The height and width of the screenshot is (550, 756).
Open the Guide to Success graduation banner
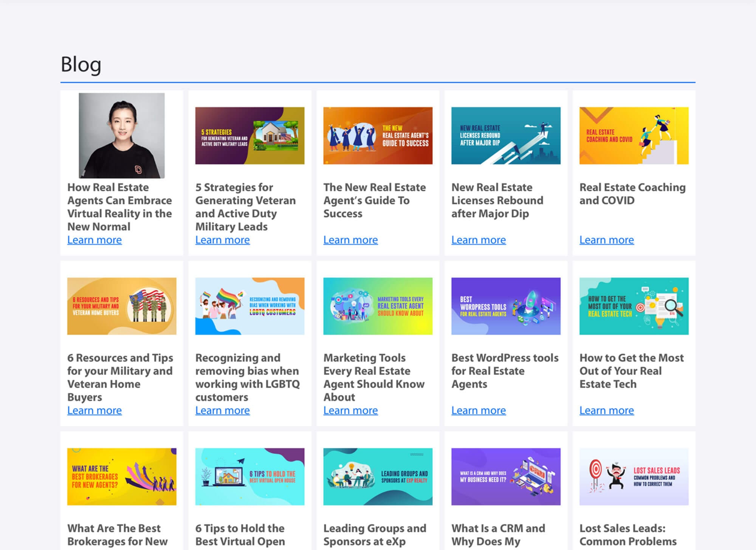click(x=378, y=136)
